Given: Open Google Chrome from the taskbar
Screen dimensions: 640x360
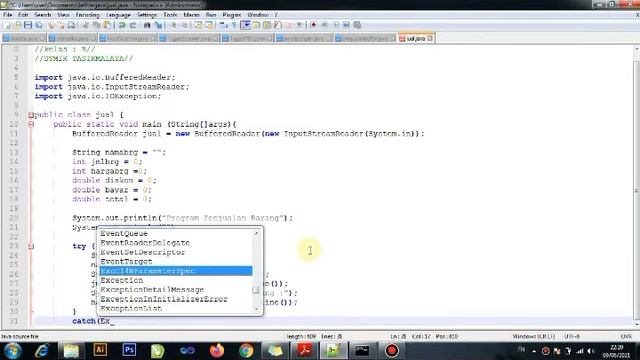Looking at the screenshot, I should [x=246, y=350].
